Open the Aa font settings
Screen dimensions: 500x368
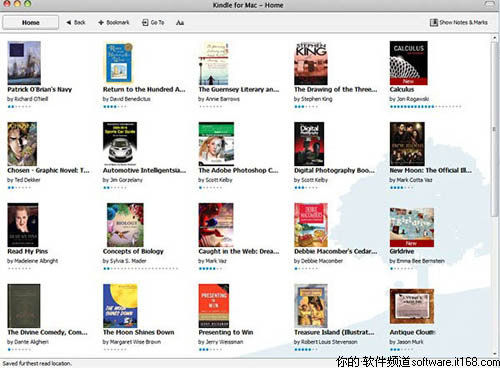[180, 23]
